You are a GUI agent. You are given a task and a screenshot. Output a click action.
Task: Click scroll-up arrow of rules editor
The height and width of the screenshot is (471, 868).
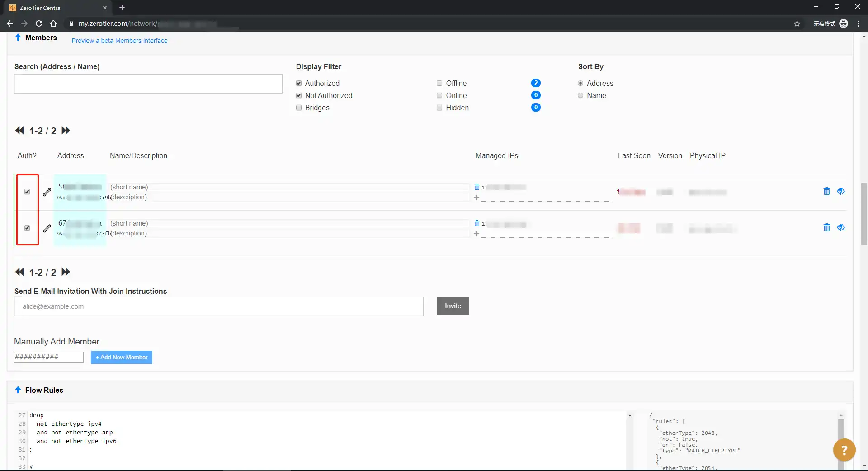[x=630, y=415]
